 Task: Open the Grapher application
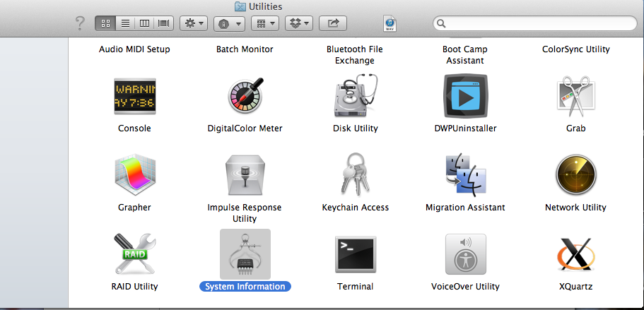[x=134, y=175]
